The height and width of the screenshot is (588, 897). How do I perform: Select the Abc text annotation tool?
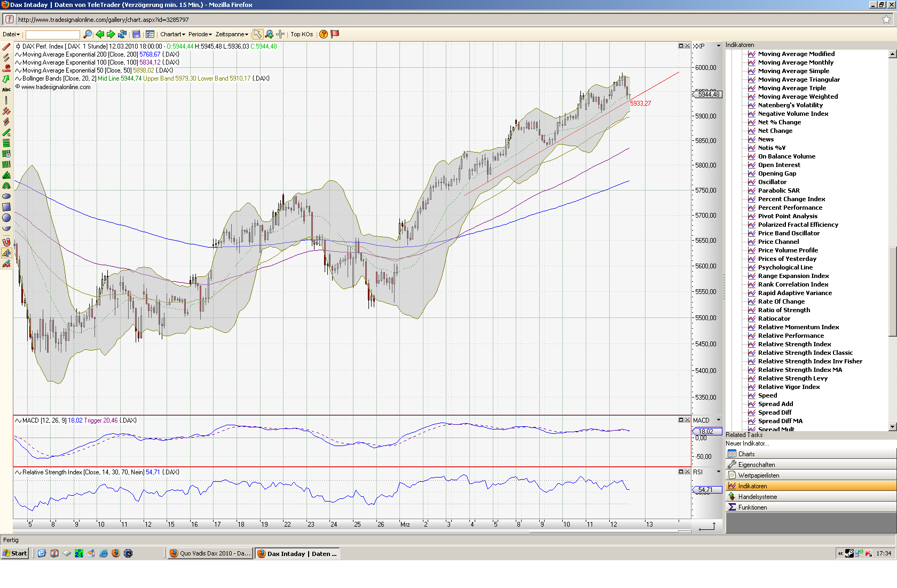(6, 90)
